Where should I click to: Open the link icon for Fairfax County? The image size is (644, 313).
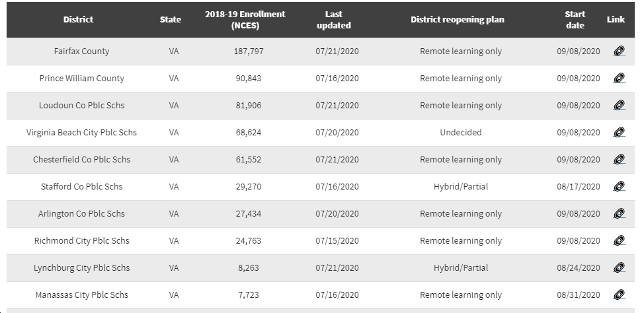coord(619,52)
